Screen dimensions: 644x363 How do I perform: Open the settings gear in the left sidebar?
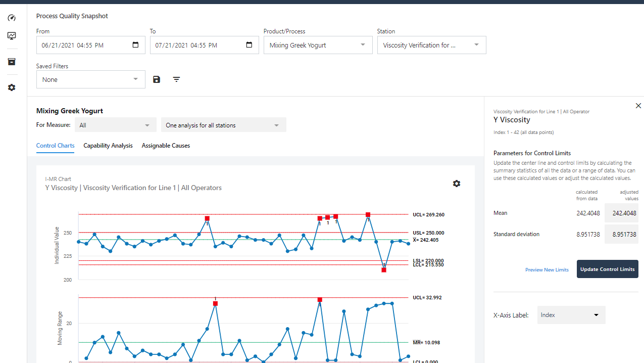point(11,87)
